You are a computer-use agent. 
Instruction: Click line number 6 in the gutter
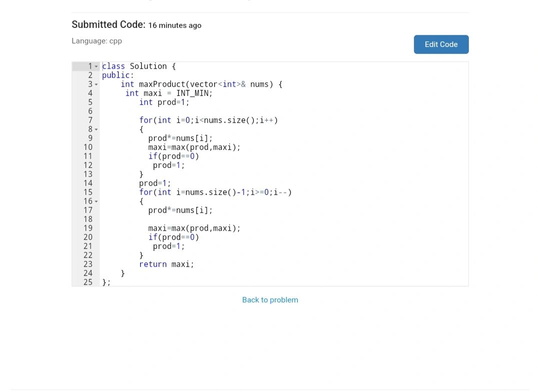(90, 111)
